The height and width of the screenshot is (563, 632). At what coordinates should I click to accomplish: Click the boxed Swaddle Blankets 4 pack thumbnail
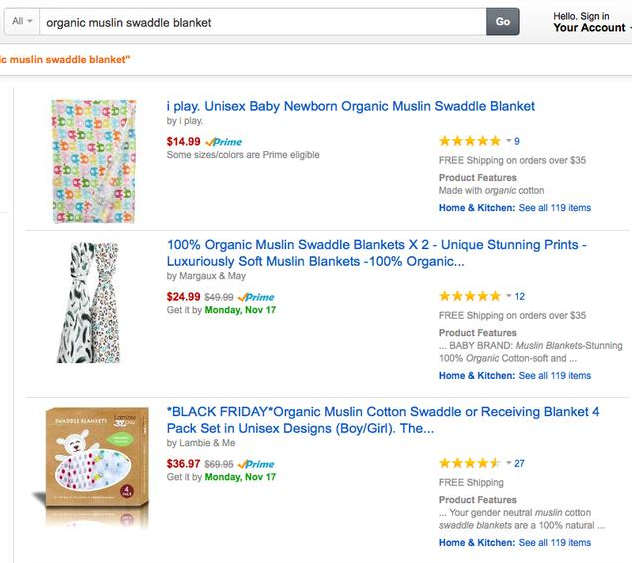pyautogui.click(x=93, y=468)
